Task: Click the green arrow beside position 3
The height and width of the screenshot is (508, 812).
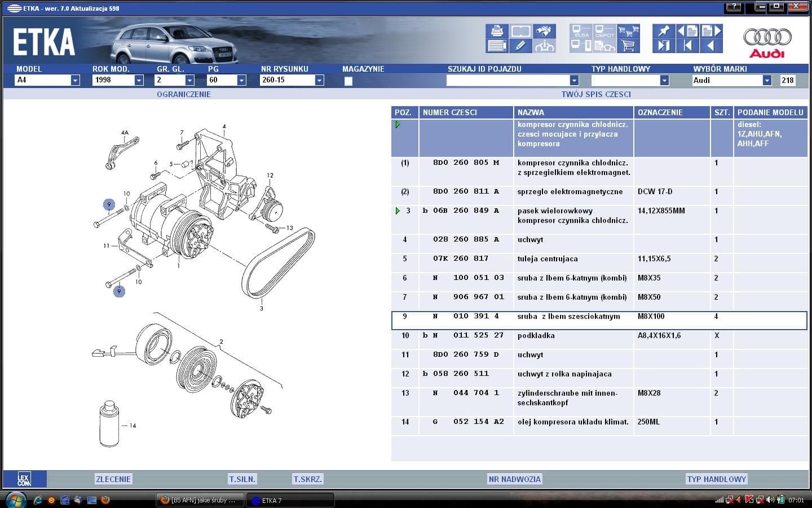Action: (398, 211)
